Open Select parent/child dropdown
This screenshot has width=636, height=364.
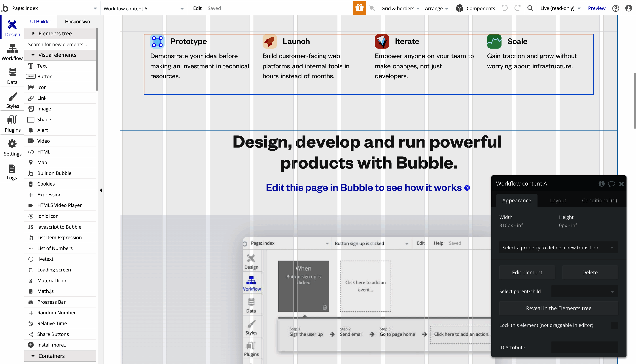(585, 292)
